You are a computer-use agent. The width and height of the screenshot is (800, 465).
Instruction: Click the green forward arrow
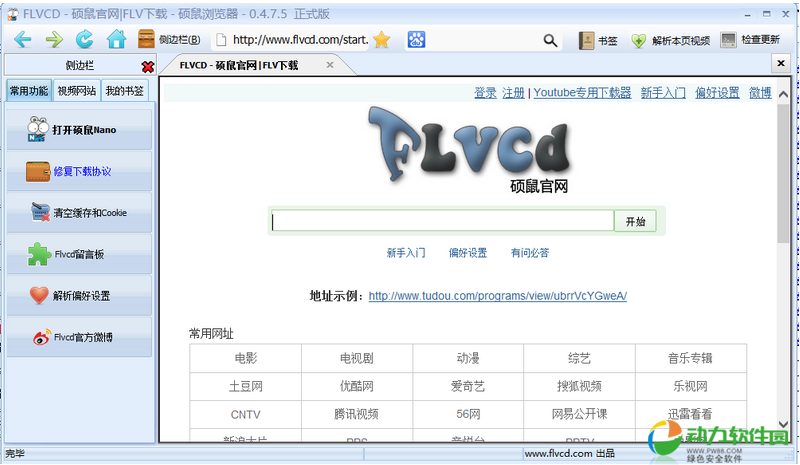click(54, 40)
